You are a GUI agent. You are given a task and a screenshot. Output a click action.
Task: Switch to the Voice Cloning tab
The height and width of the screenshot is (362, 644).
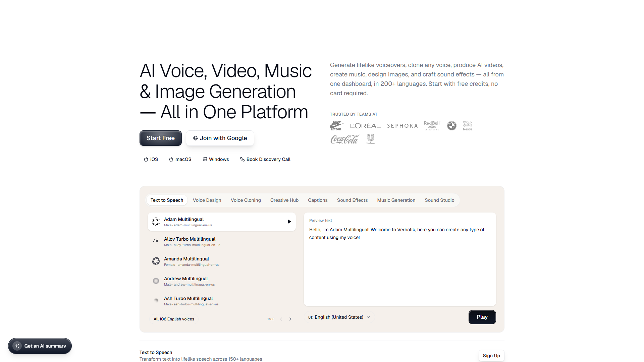click(246, 200)
